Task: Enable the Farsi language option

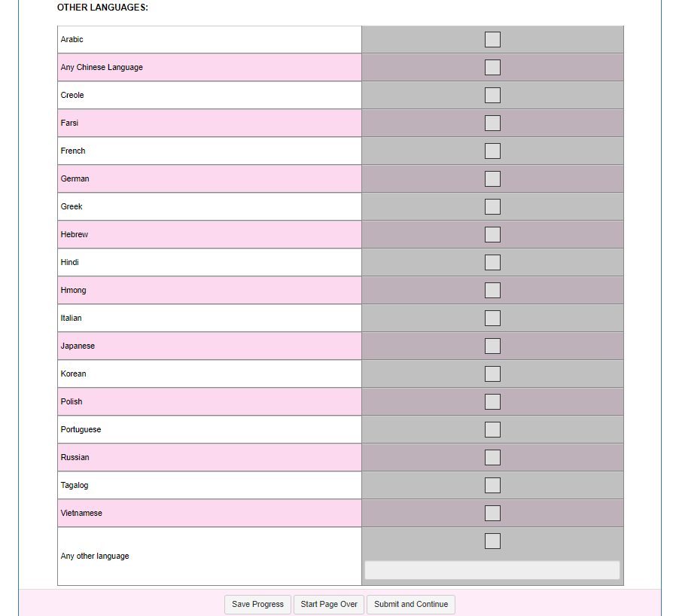Action: [x=492, y=123]
